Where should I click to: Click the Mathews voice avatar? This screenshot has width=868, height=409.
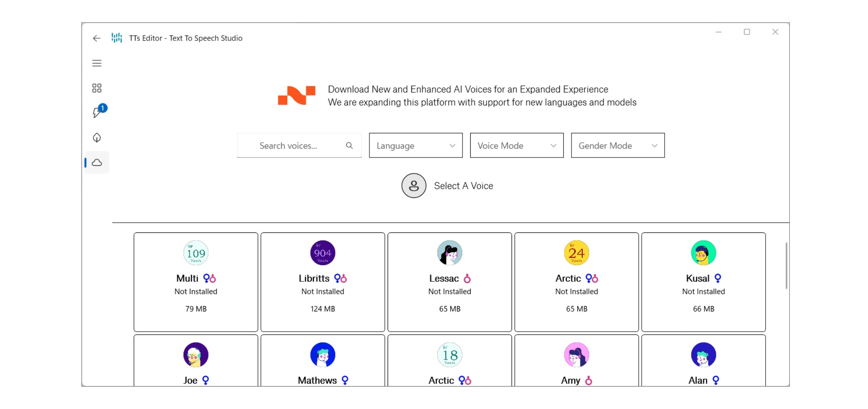[322, 355]
